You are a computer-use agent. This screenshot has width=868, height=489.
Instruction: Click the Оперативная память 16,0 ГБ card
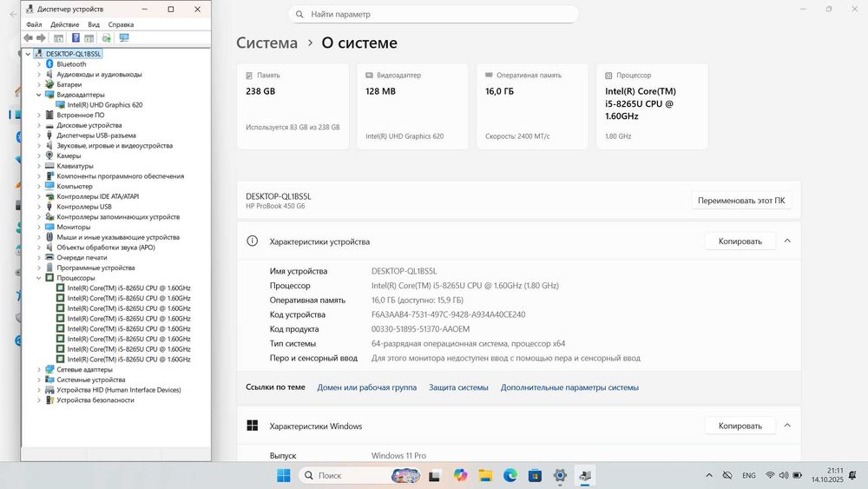click(x=532, y=106)
